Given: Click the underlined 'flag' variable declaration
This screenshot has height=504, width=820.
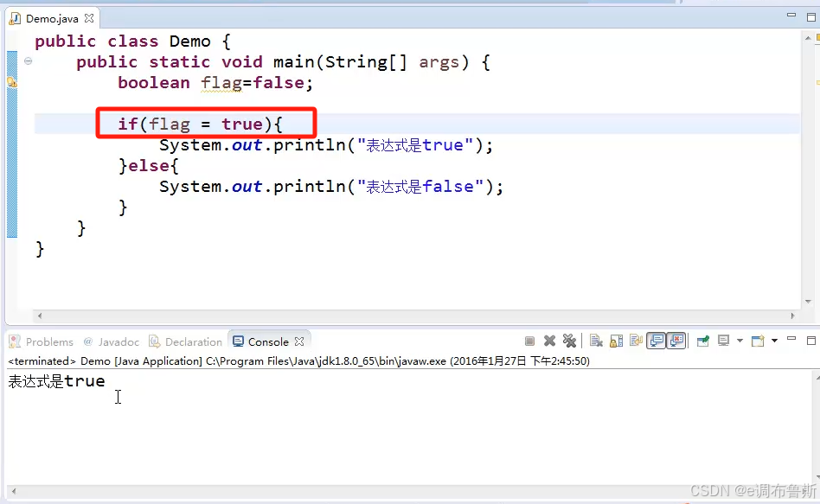Looking at the screenshot, I should click(x=221, y=83).
